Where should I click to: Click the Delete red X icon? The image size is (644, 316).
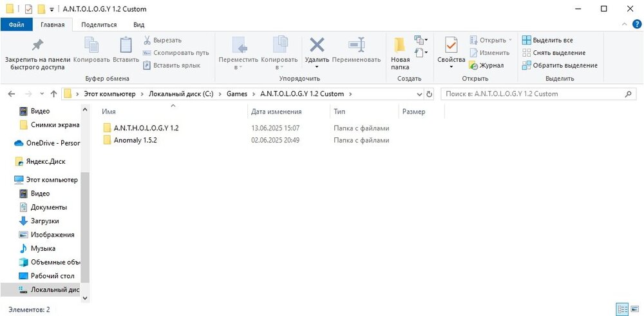[x=317, y=45]
